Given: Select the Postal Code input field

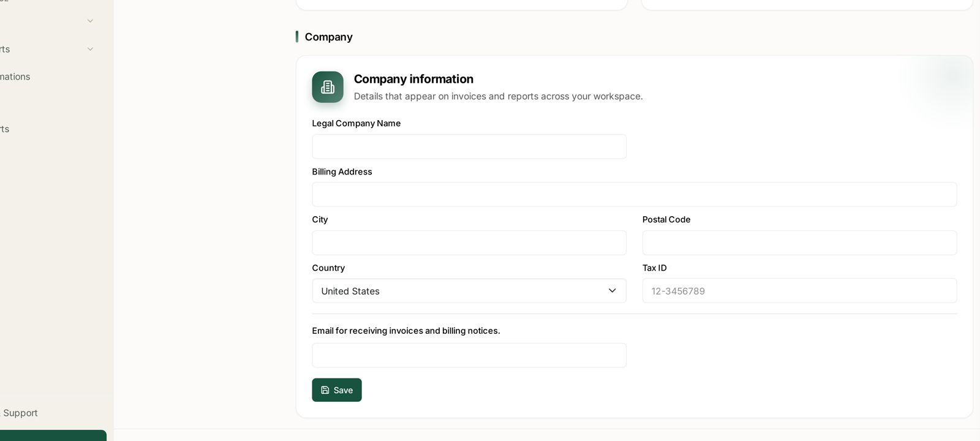Looking at the screenshot, I should (799, 243).
